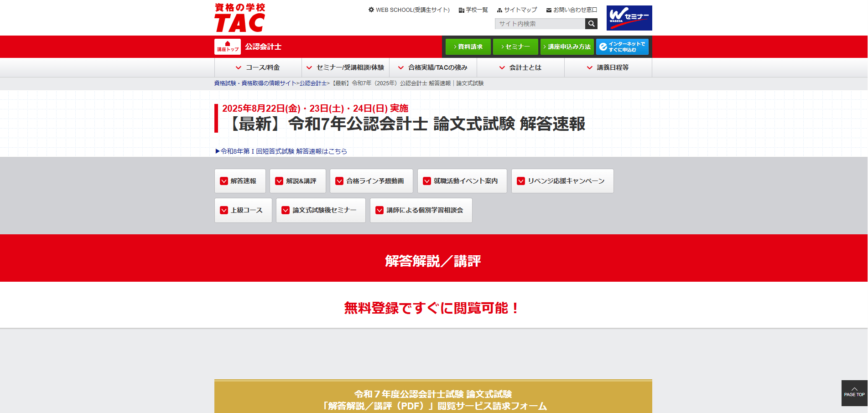The width and height of the screenshot is (868, 413).
Task: Click the TAC logo in the header
Action: click(x=239, y=18)
